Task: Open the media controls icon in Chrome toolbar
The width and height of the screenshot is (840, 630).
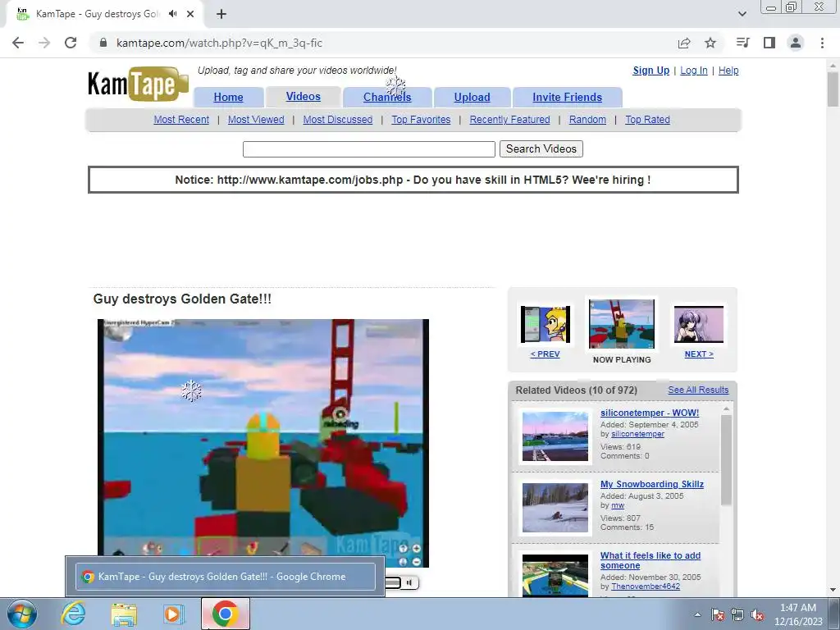Action: (x=742, y=43)
